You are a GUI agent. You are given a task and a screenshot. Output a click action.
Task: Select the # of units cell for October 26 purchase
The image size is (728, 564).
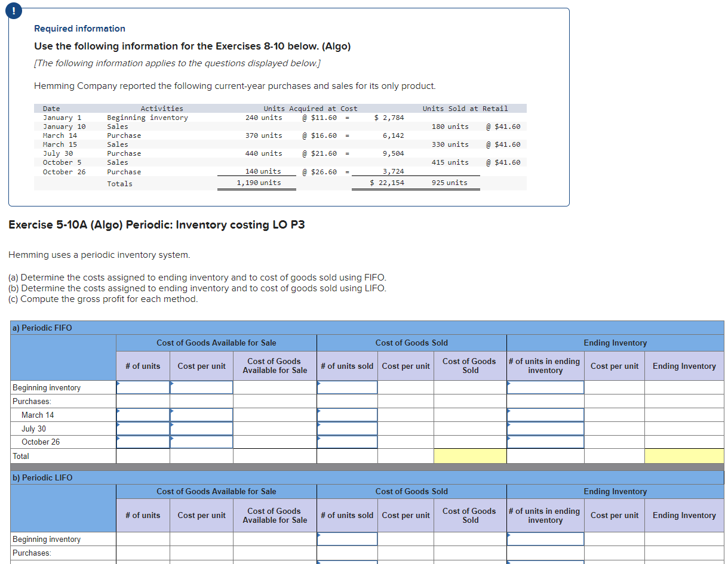[x=143, y=442]
